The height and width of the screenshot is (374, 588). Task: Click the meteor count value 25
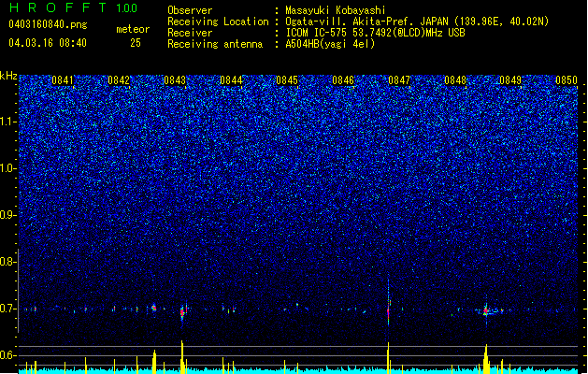coord(136,43)
